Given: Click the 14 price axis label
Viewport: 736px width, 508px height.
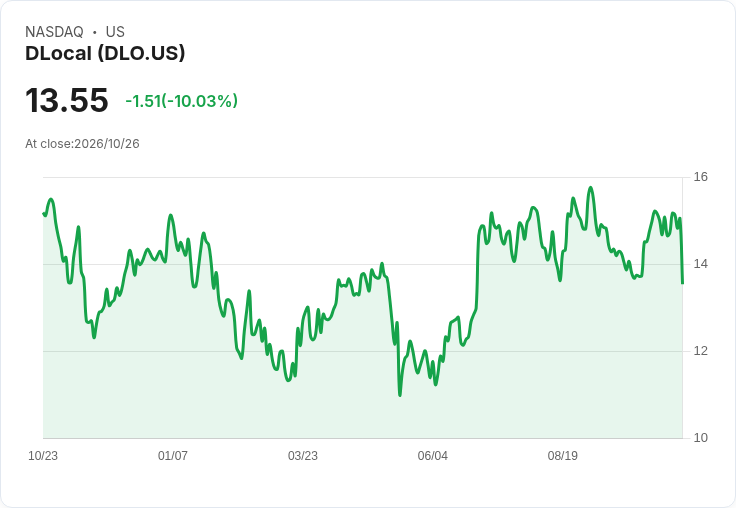Looking at the screenshot, I should [700, 264].
